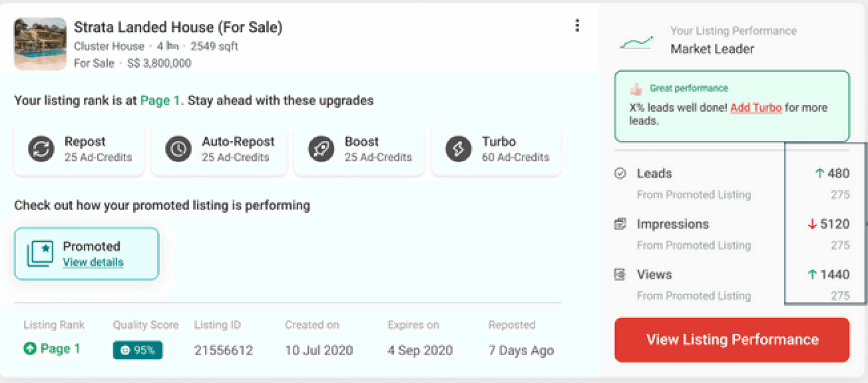Open the Strata Landed House listing title
Viewport: 868px width, 383px height.
coord(178,27)
